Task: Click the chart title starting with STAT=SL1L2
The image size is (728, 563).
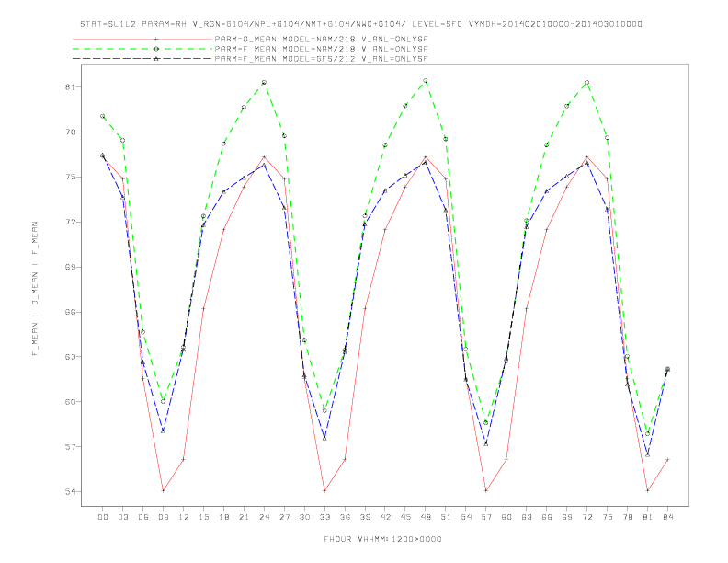Action: 360,24
